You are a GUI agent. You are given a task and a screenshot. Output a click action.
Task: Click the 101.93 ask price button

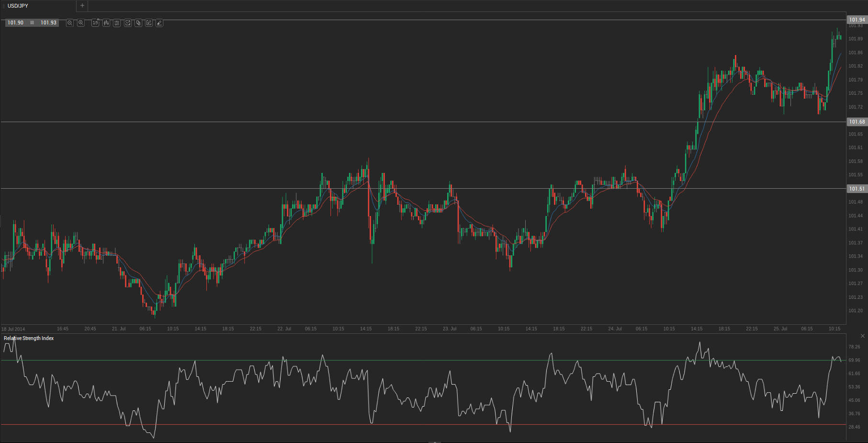coord(48,23)
